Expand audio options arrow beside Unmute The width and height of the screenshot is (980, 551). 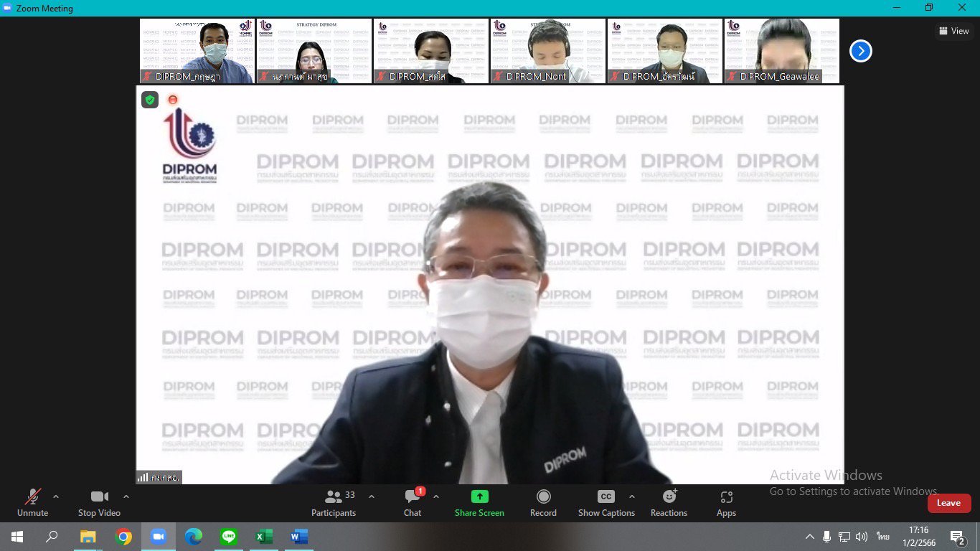point(56,496)
